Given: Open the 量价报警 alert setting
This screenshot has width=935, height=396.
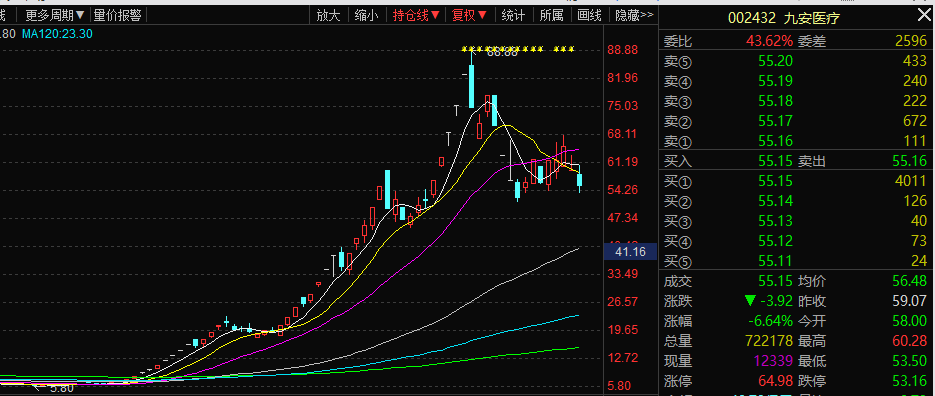Looking at the screenshot, I should tap(117, 15).
